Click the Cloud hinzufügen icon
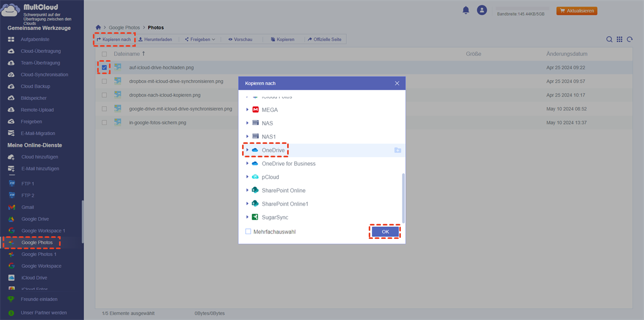Screen dimensions: 644x320 pos(11,157)
